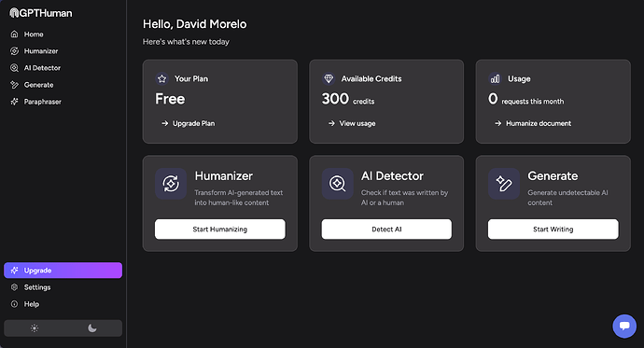Click Detect AI button

tap(386, 229)
